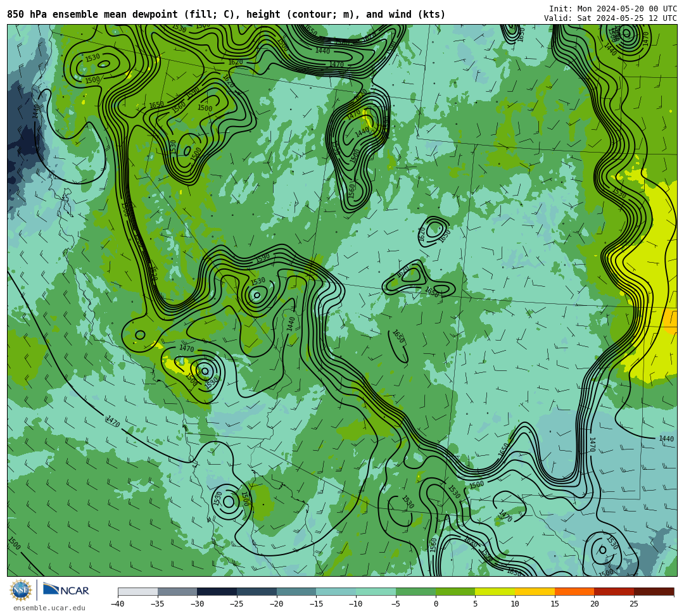This screenshot has height=616, width=684.
Task: Click the 5 colorbar tick label
Action: click(475, 604)
